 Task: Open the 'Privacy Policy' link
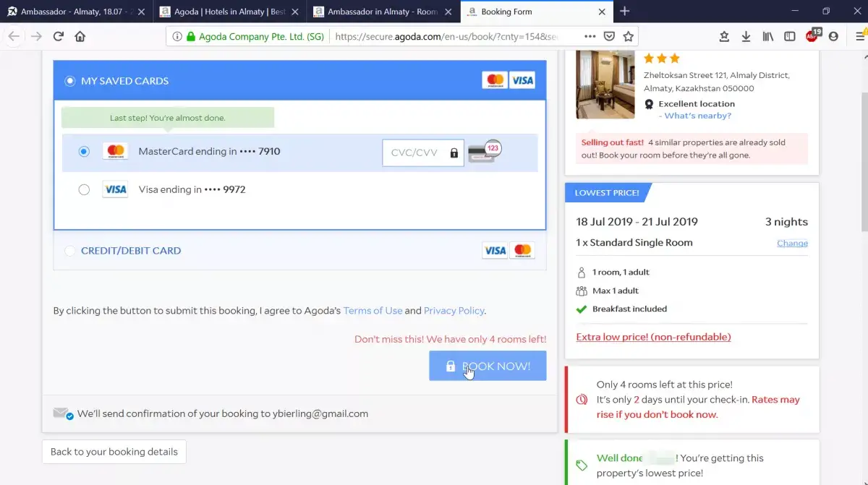click(454, 311)
